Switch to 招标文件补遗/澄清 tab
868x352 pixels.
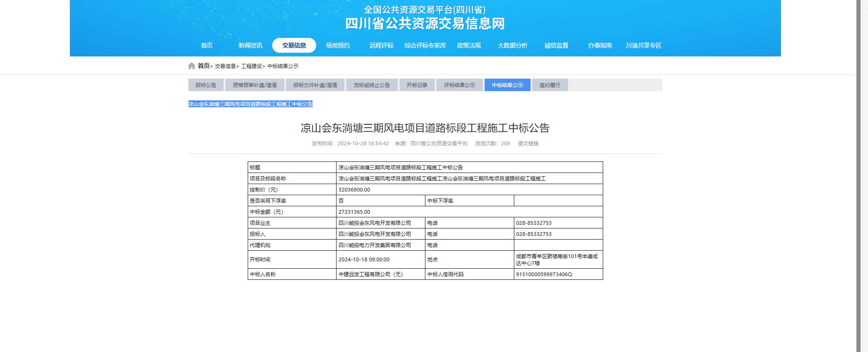pos(315,85)
